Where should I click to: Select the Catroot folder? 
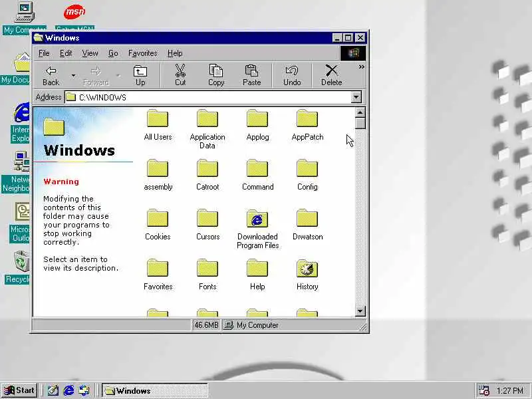207,175
